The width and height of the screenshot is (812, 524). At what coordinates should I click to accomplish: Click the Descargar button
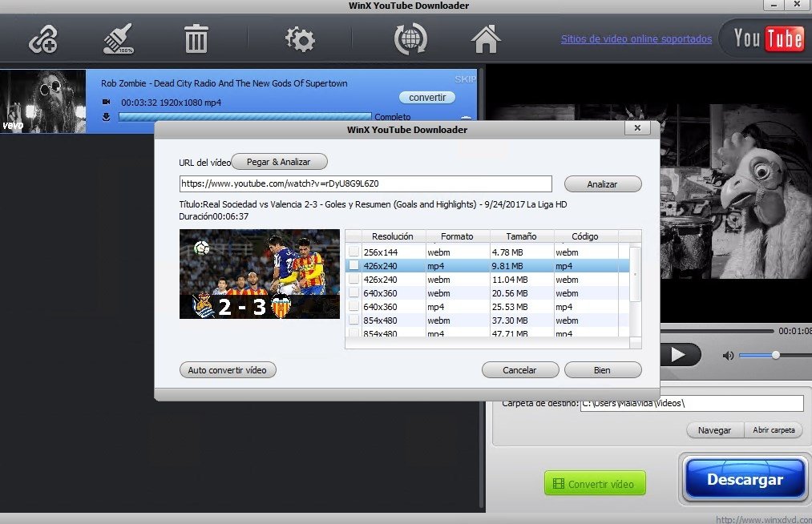(745, 479)
